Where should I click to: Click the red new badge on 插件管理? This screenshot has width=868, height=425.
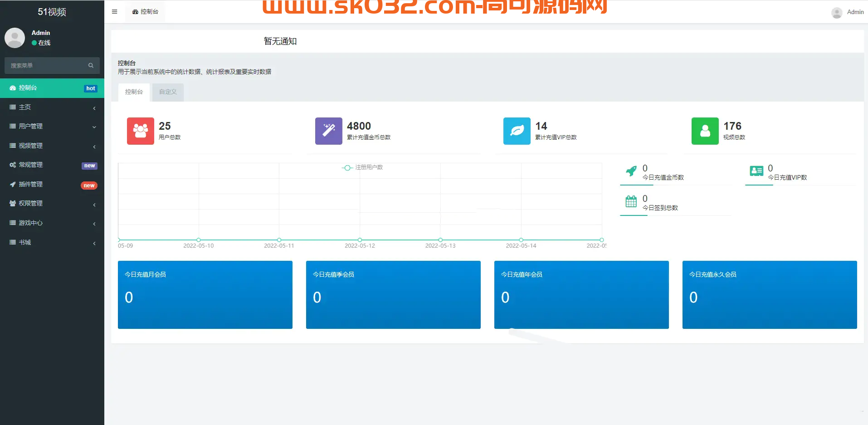(x=89, y=185)
